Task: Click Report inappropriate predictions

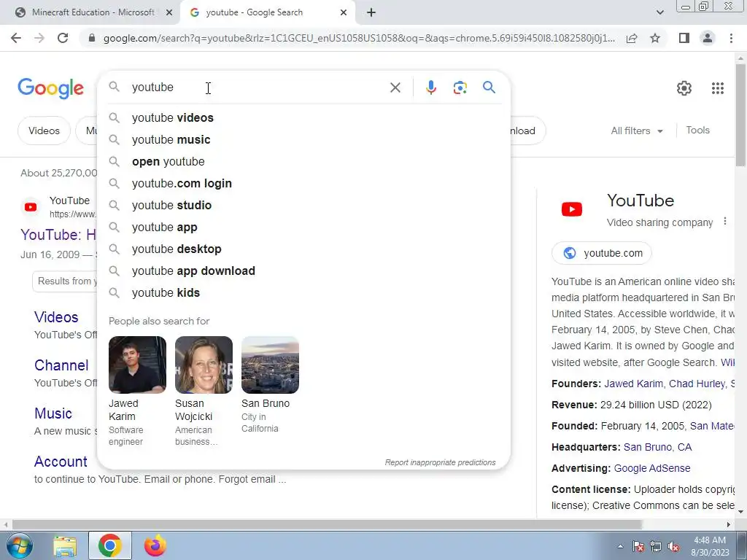Action: pos(440,462)
